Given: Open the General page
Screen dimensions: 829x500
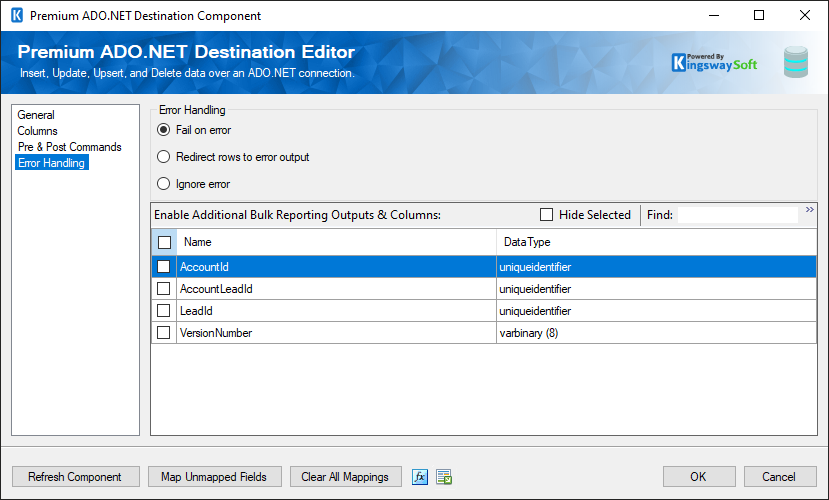Looking at the screenshot, I should coord(36,115).
